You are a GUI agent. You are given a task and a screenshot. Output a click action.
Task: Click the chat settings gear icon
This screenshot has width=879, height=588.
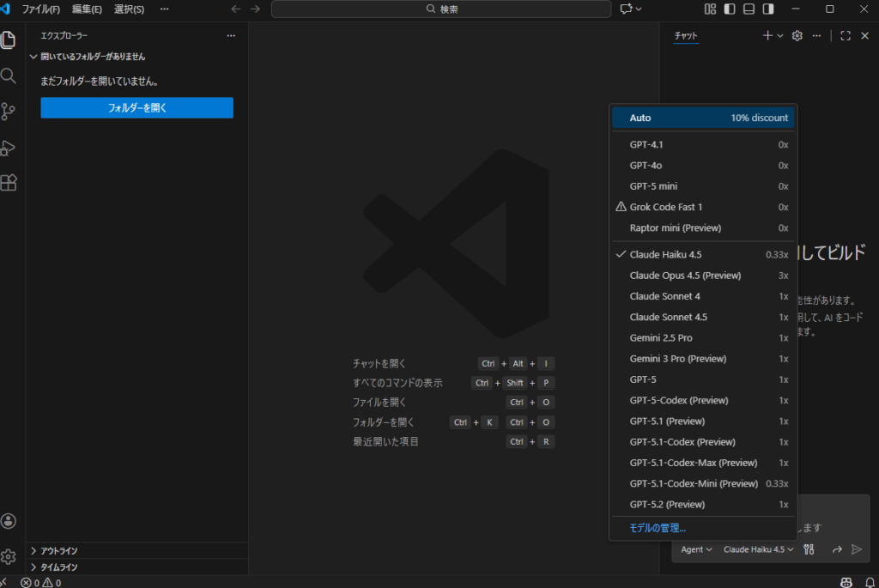797,35
